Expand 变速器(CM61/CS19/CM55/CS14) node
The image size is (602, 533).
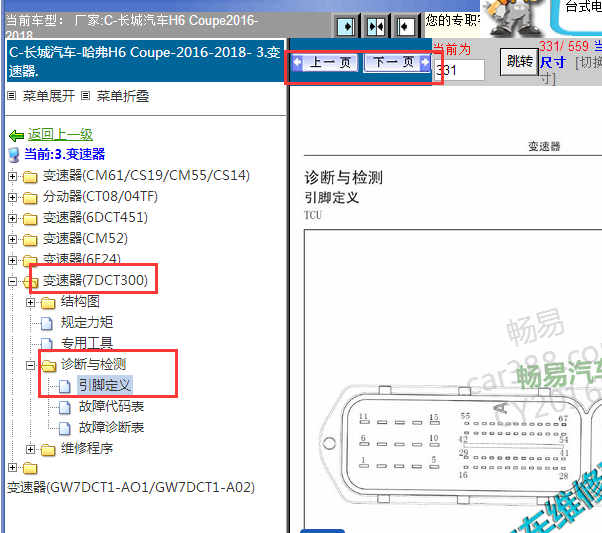12,176
